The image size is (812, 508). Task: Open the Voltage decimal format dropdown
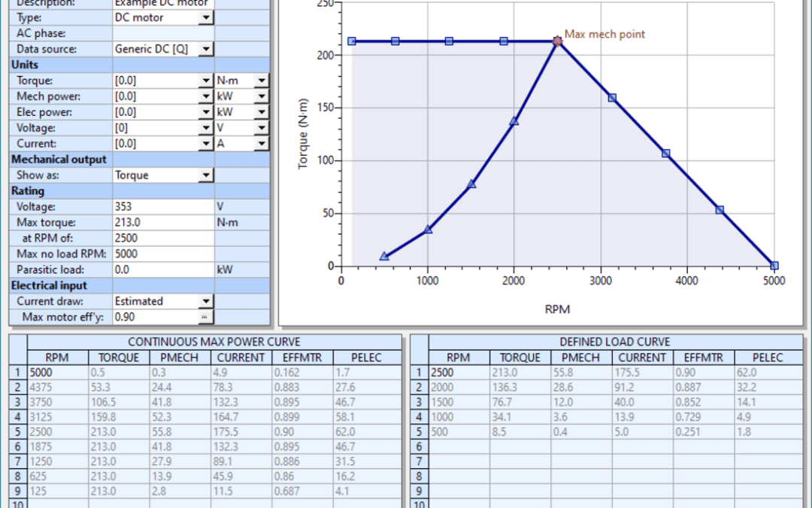[206, 128]
